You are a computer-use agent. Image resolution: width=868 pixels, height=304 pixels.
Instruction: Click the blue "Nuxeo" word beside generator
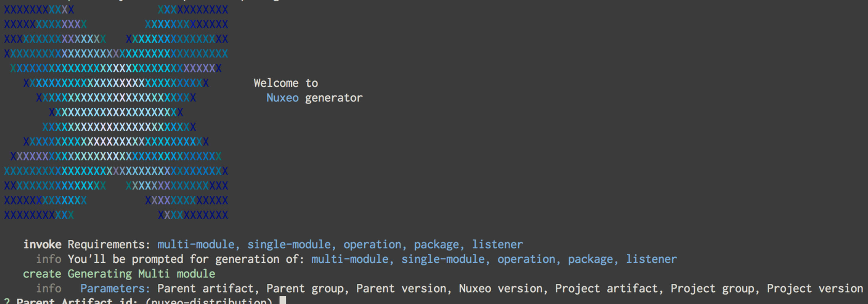click(282, 98)
